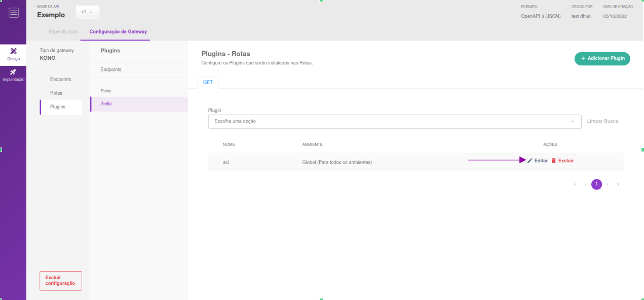Open Rotas in gateway side menu
Screen dimensions: 644x300
pos(56,93)
